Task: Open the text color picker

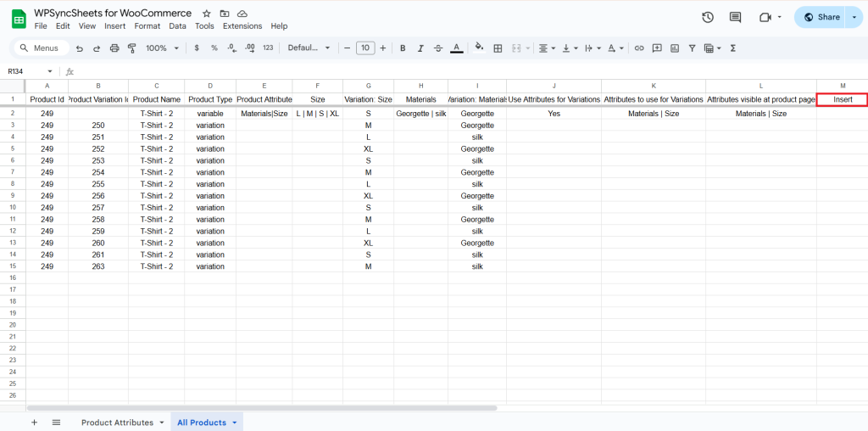Action: (x=456, y=48)
